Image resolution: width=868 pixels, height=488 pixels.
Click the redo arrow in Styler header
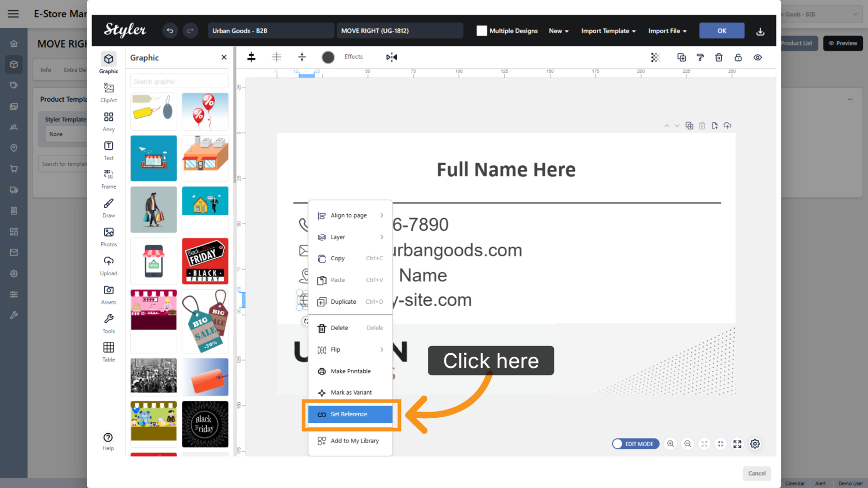190,31
